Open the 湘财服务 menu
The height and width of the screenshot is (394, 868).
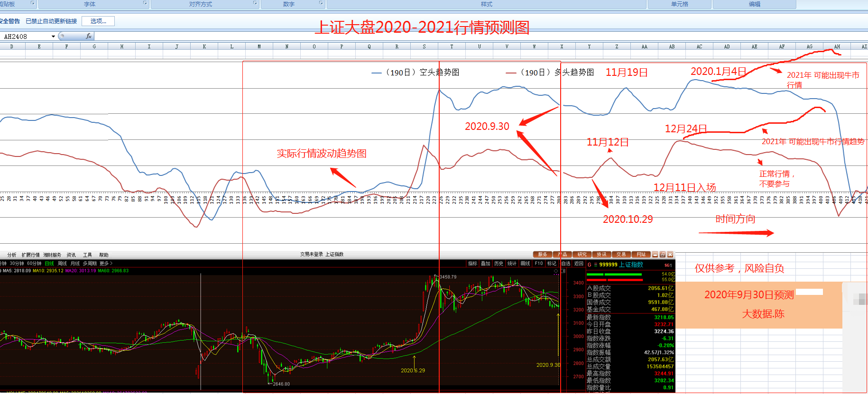point(52,255)
